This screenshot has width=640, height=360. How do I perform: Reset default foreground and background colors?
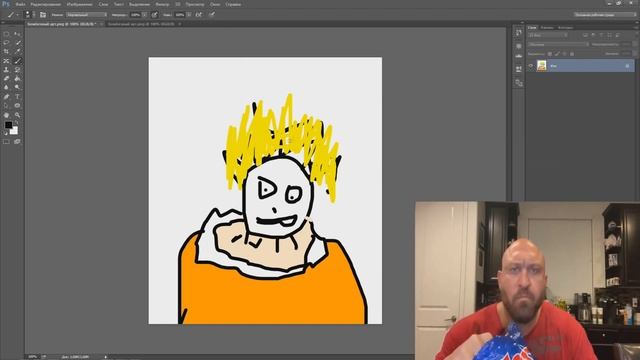coord(5,133)
